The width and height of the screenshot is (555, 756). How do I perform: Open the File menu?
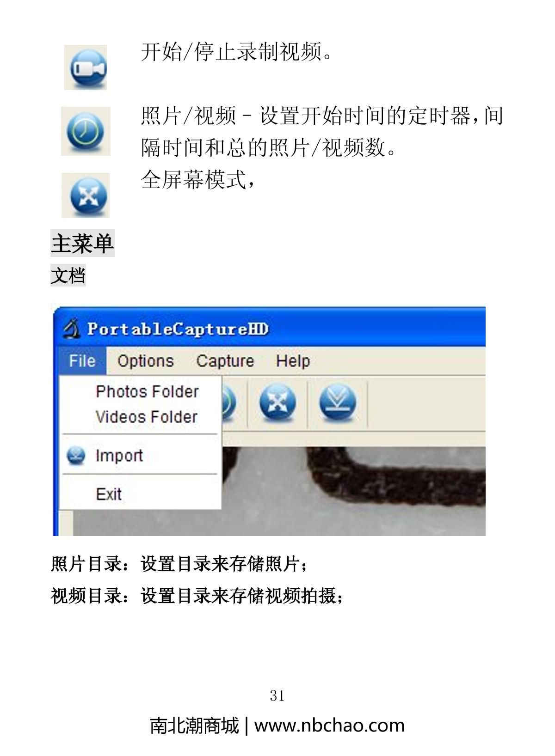(x=82, y=361)
